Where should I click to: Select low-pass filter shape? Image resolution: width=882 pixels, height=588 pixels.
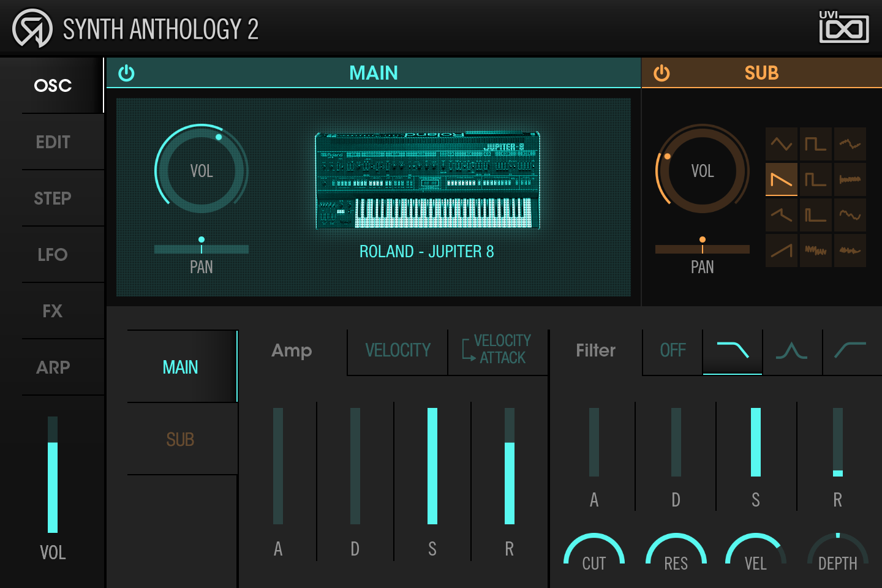733,351
